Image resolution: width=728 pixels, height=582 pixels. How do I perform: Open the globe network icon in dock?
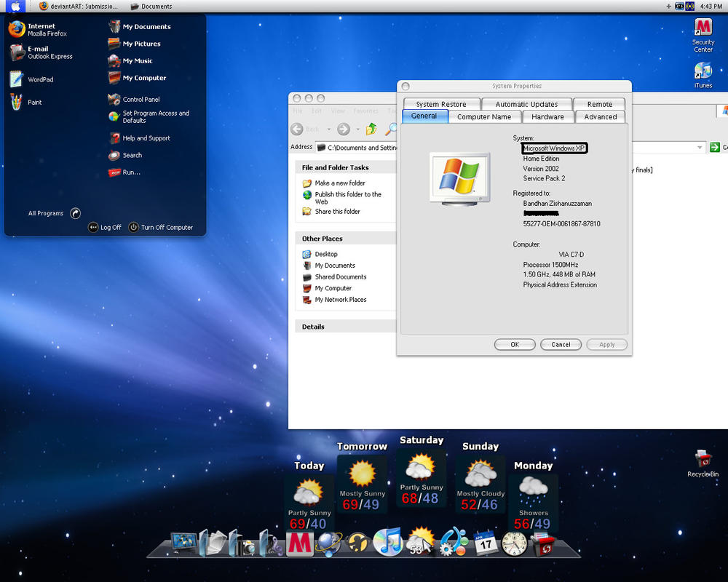pos(329,543)
